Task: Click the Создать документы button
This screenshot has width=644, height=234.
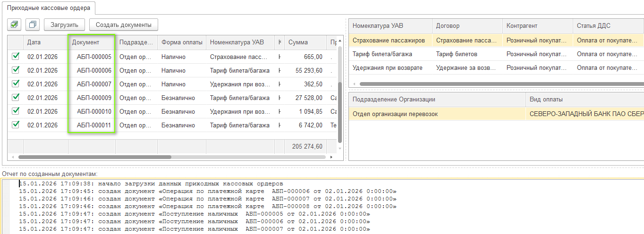Action: tap(123, 25)
